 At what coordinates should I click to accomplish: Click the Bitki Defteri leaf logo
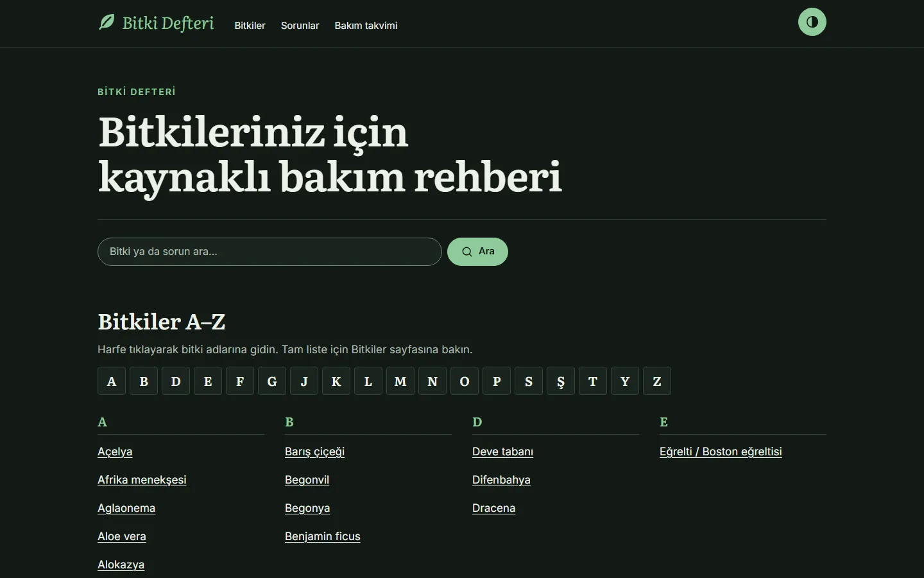tap(107, 22)
